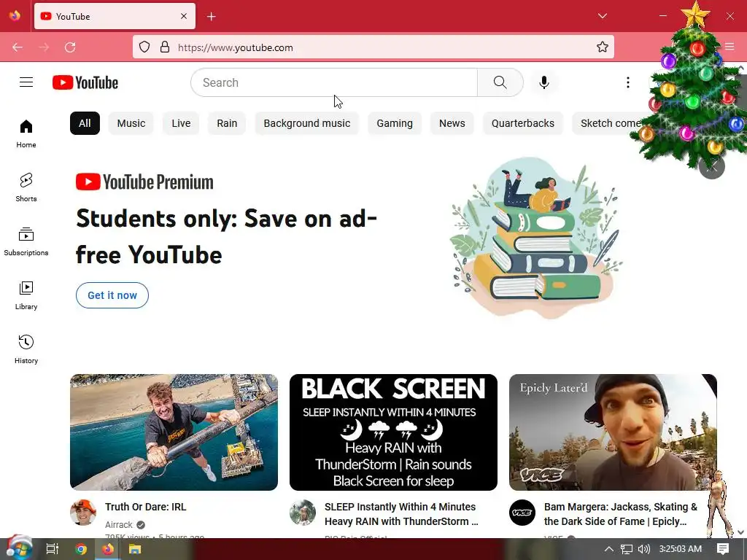
Task: Go to Home in sidebar
Action: point(26,134)
